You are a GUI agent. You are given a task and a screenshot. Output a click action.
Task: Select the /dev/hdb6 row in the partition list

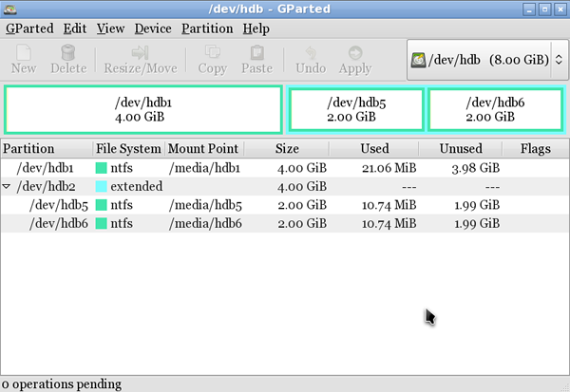[x=57, y=223]
